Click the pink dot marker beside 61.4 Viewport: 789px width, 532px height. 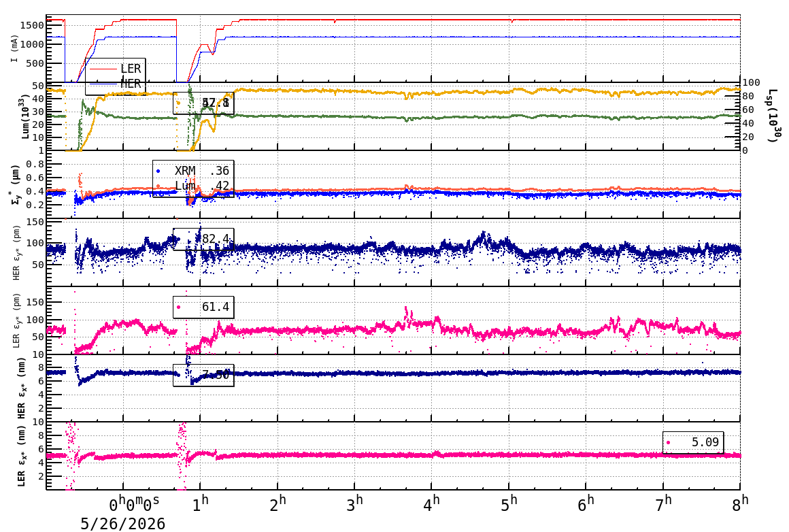179,307
